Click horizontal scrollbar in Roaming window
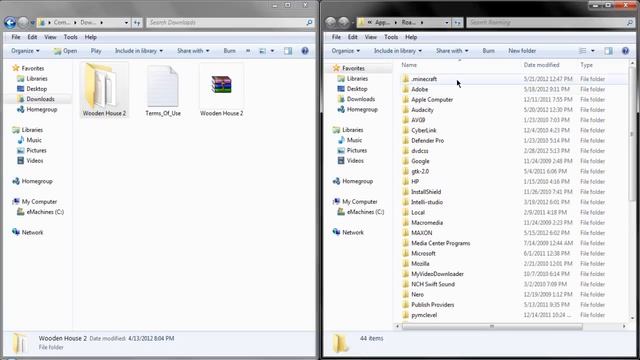 [492, 326]
